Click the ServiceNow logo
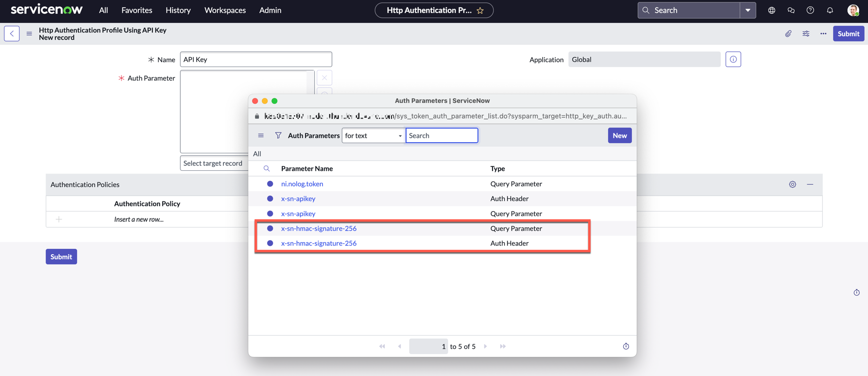The width and height of the screenshot is (868, 376). (x=47, y=10)
